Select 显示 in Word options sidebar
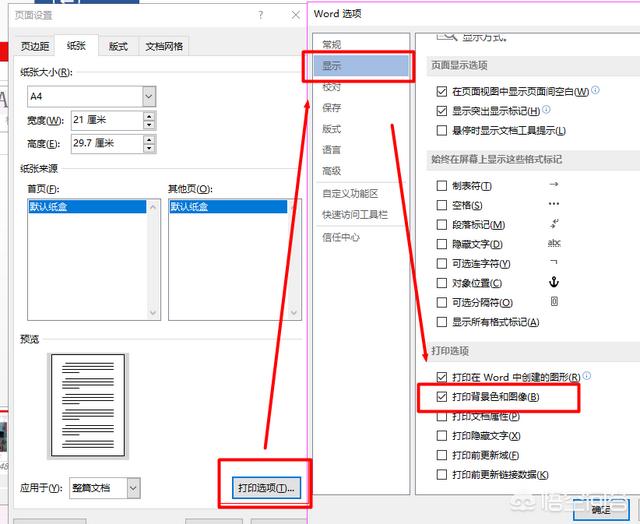The image size is (640, 524). (361, 66)
